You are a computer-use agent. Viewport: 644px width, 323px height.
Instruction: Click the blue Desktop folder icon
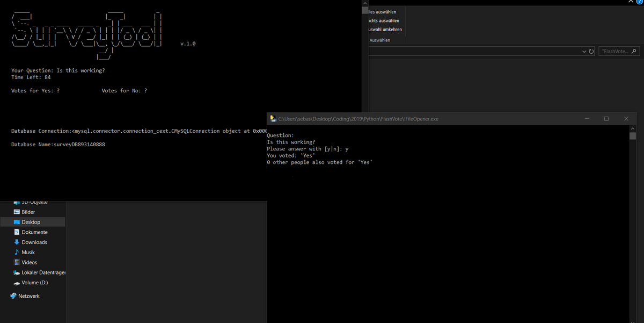(x=17, y=222)
